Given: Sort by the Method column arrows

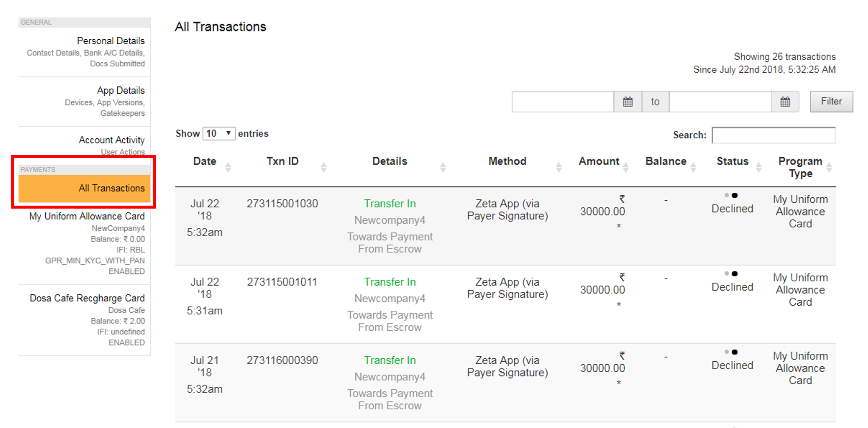Looking at the screenshot, I should tap(559, 167).
